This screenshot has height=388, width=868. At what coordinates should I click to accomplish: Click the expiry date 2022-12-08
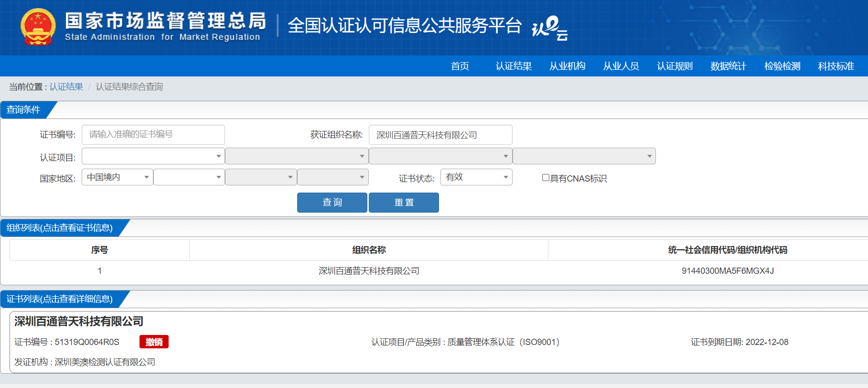coord(767,342)
